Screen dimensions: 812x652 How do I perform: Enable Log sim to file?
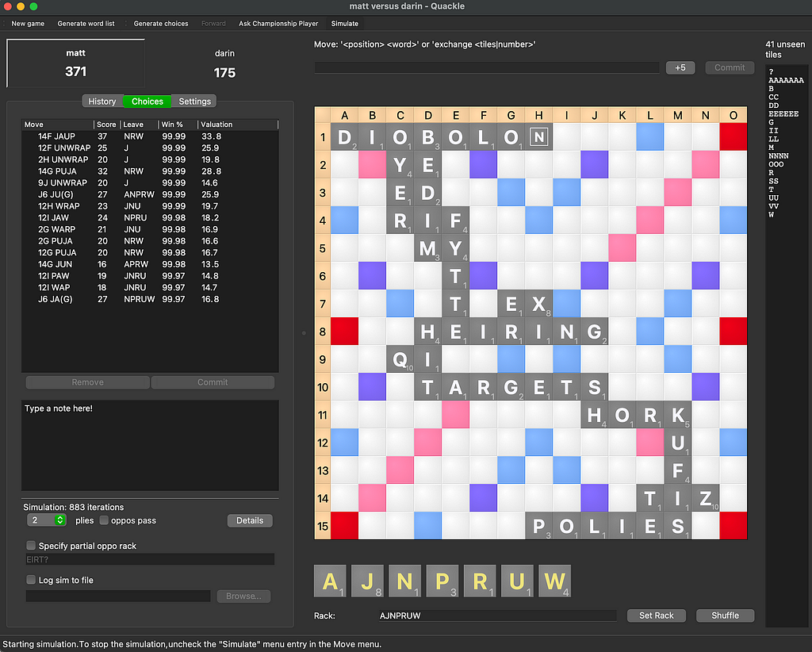31,580
